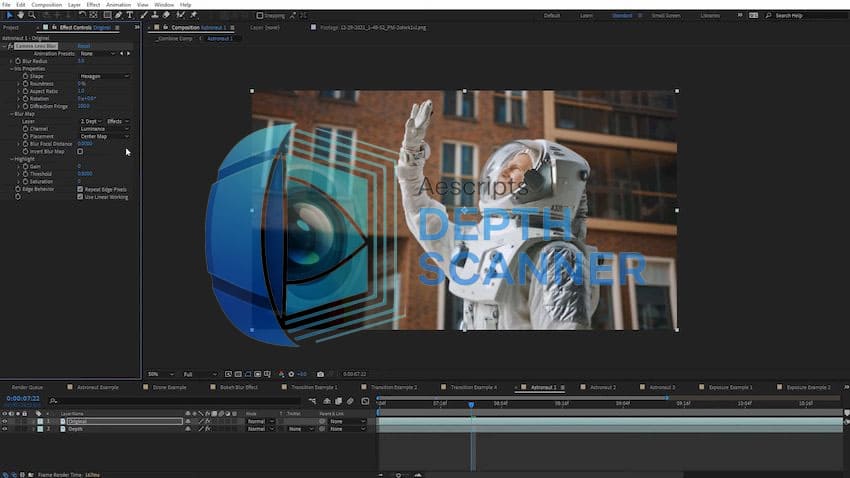The height and width of the screenshot is (478, 850).
Task: Uncheck Repeat Edge Pixels checkbox
Action: point(80,189)
